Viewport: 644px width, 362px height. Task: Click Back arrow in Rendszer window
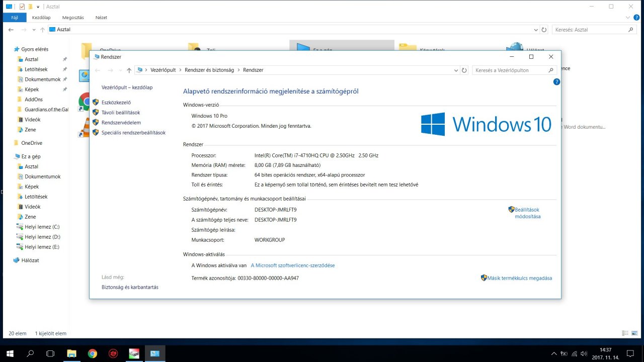(x=98, y=70)
